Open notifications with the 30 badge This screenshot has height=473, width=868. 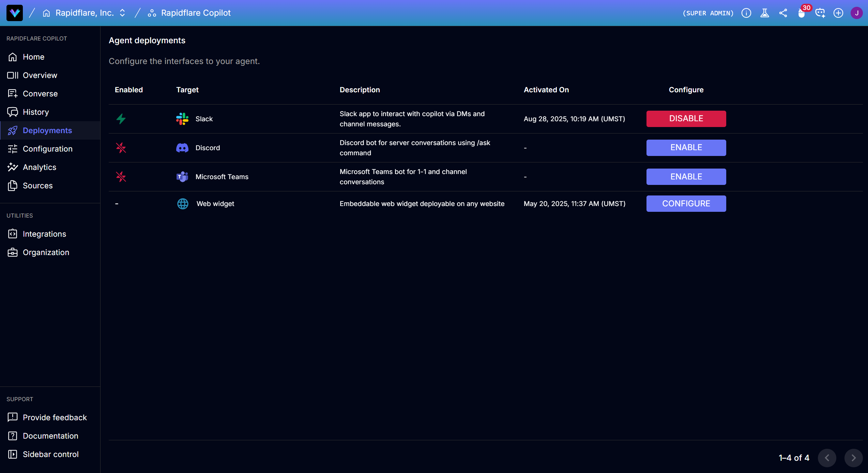pos(802,13)
